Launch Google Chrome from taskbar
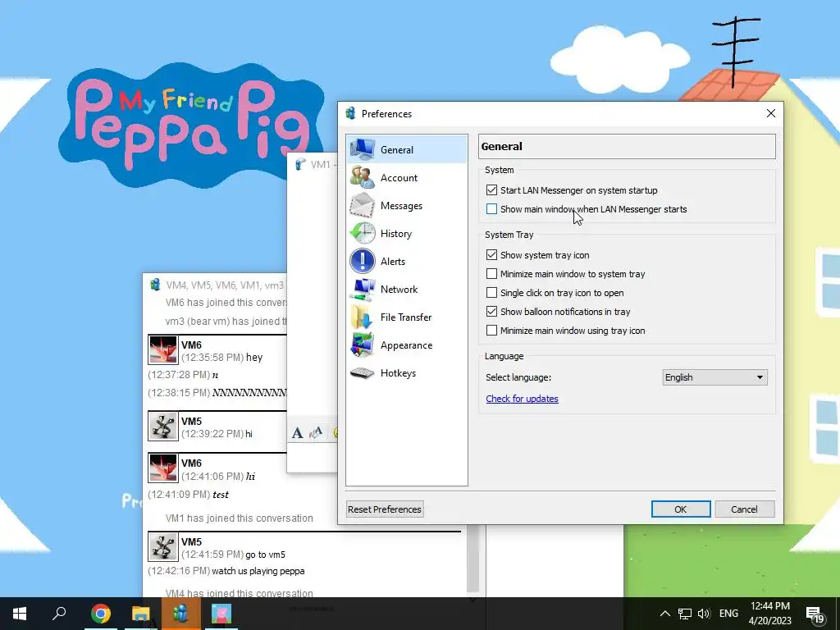 coord(100,614)
